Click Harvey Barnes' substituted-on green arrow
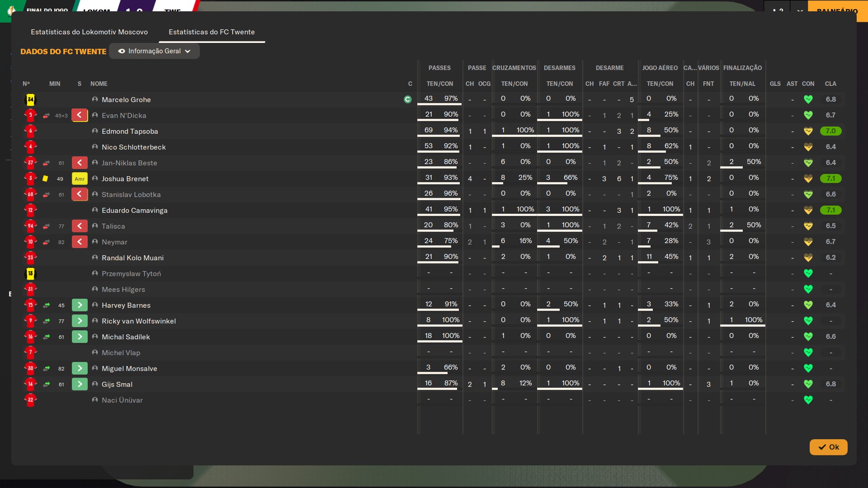This screenshot has width=868, height=488. 80,305
